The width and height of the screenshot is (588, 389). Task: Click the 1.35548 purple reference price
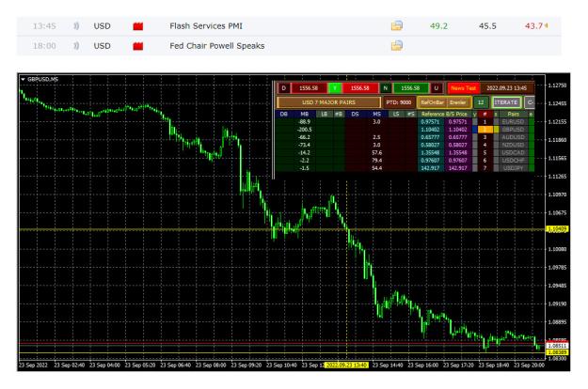[x=457, y=153]
